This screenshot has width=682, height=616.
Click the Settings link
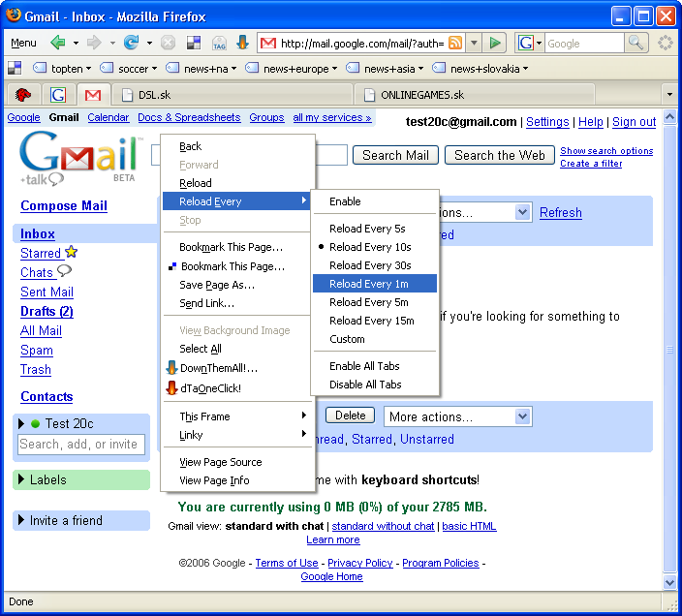[x=547, y=122]
